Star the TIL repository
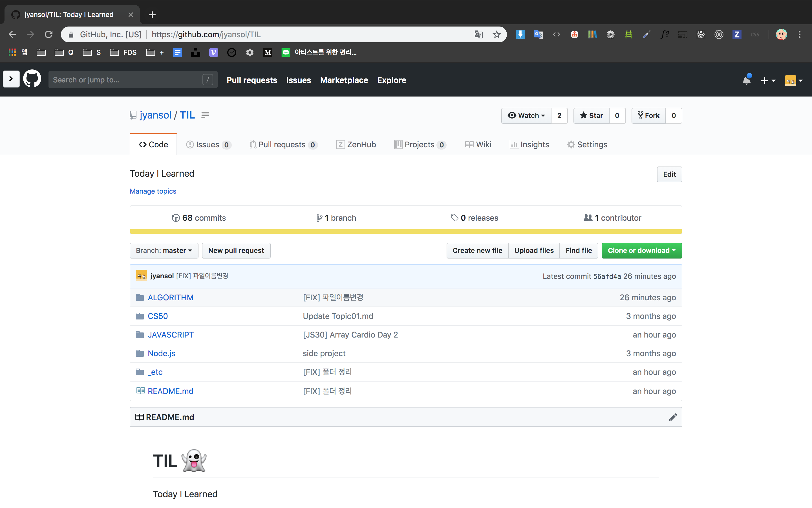The width and height of the screenshot is (812, 508). pos(592,116)
